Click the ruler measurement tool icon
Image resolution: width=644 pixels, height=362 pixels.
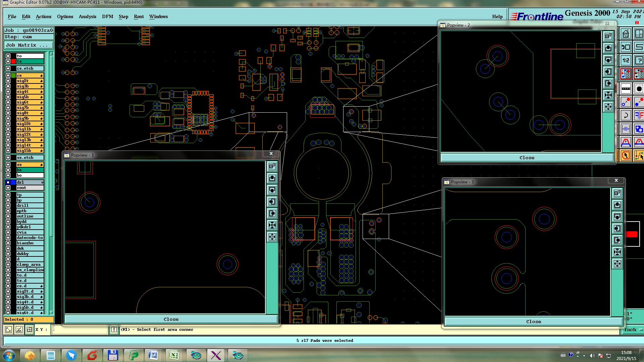pos(626,88)
